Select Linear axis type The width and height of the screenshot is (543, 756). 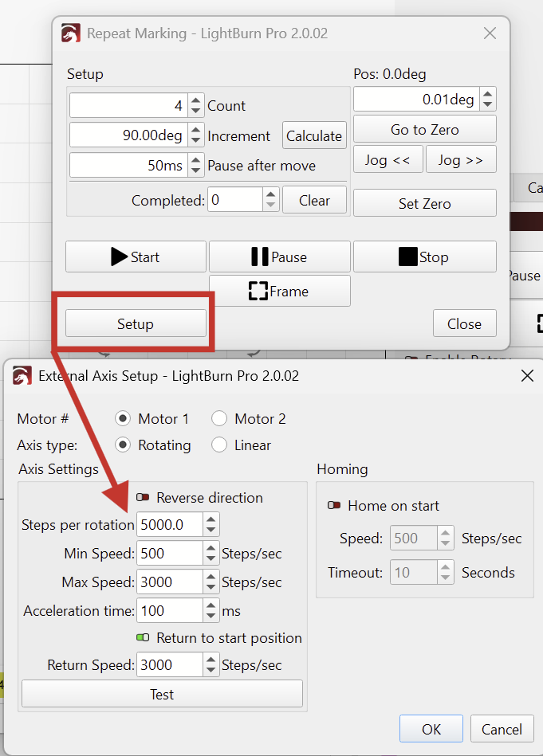pyautogui.click(x=219, y=445)
